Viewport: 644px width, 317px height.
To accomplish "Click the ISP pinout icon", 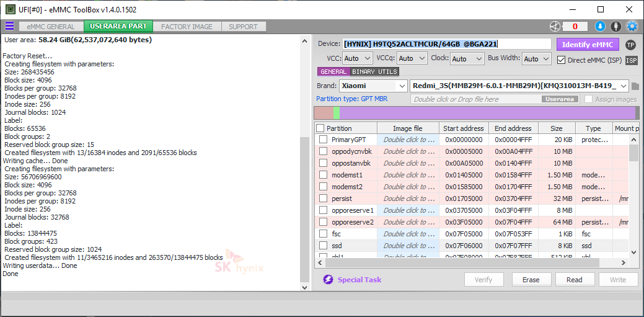I will point(631,60).
